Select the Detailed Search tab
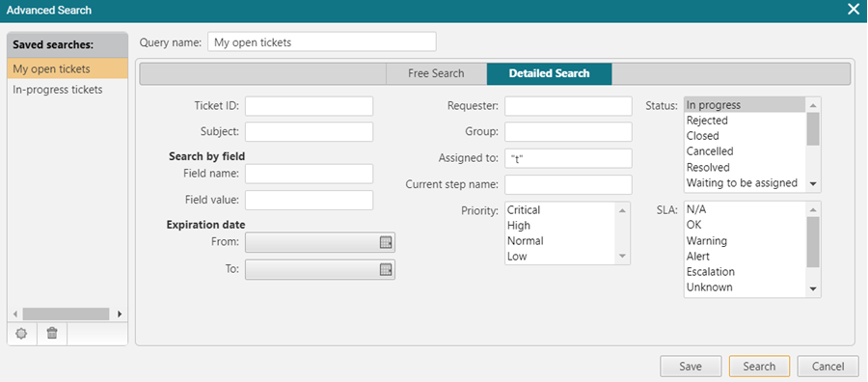Screen dimensions: 868x382 549,73
